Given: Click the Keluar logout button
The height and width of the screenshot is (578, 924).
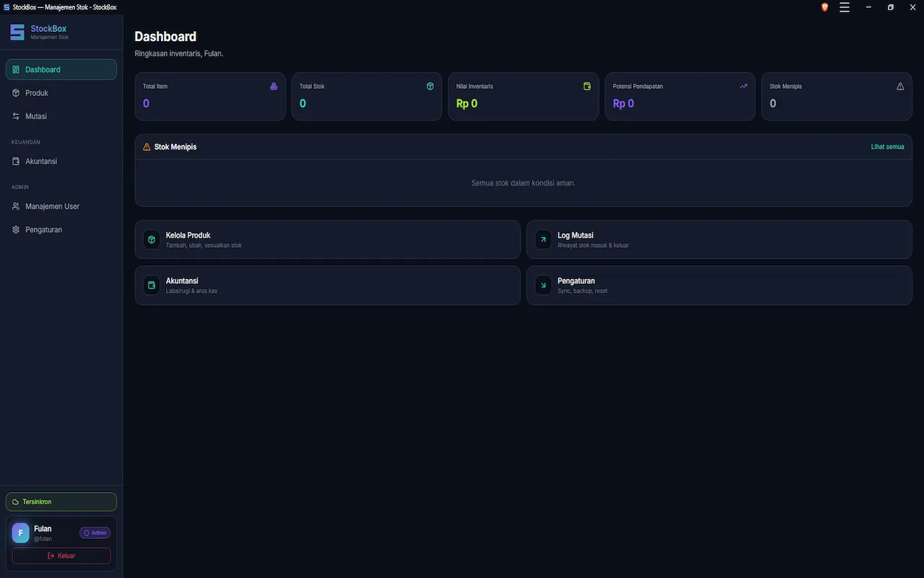Looking at the screenshot, I should pyautogui.click(x=61, y=556).
